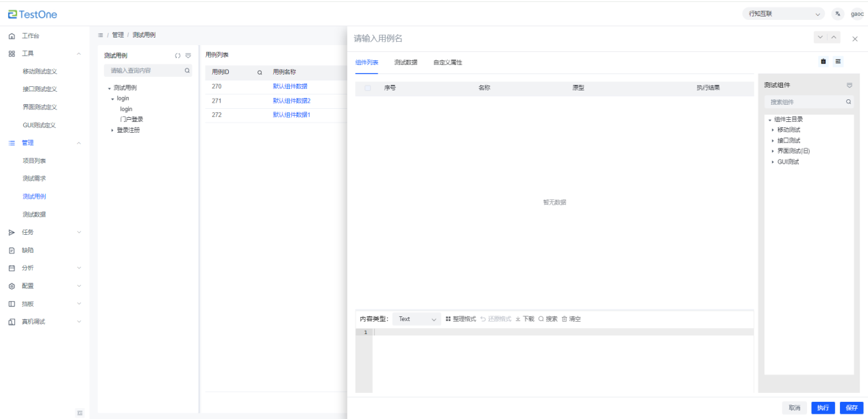The height and width of the screenshot is (419, 868).
Task: Click the search icon beside 用例ID column
Action: tap(260, 72)
